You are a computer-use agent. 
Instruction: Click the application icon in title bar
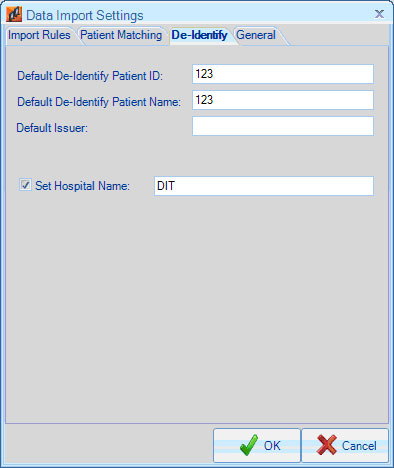[14, 14]
